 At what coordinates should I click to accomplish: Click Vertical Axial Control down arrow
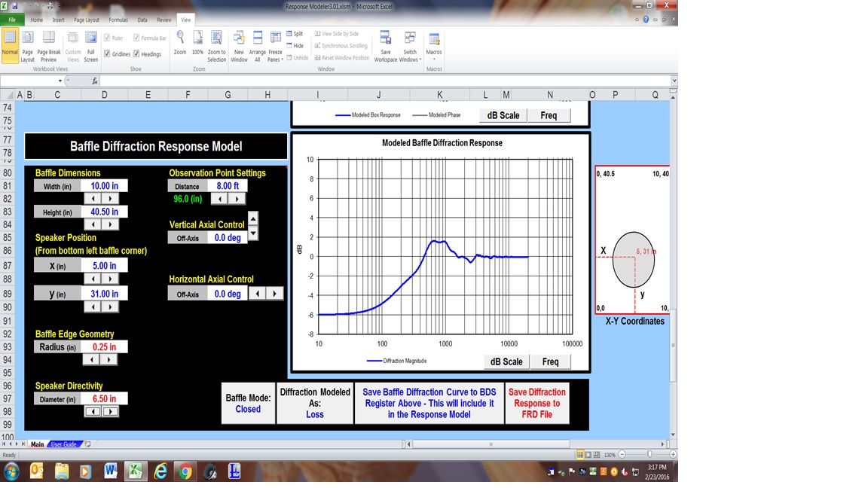click(253, 233)
